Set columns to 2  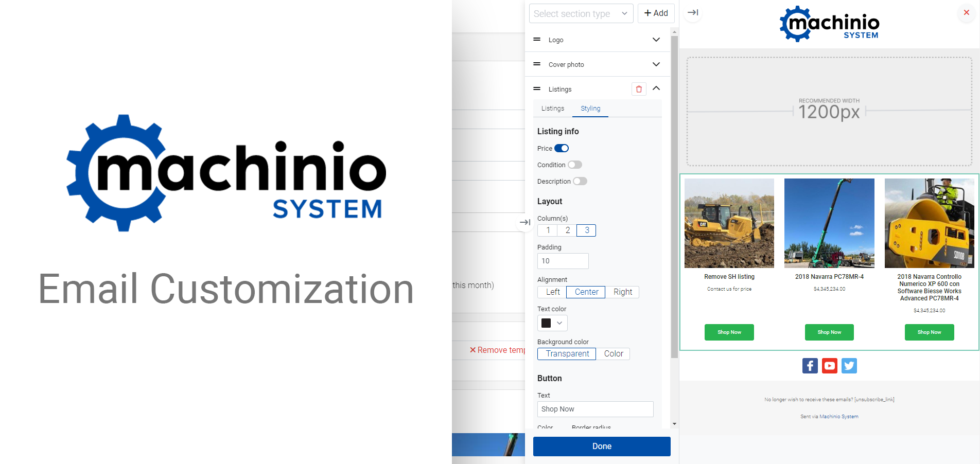tap(567, 230)
